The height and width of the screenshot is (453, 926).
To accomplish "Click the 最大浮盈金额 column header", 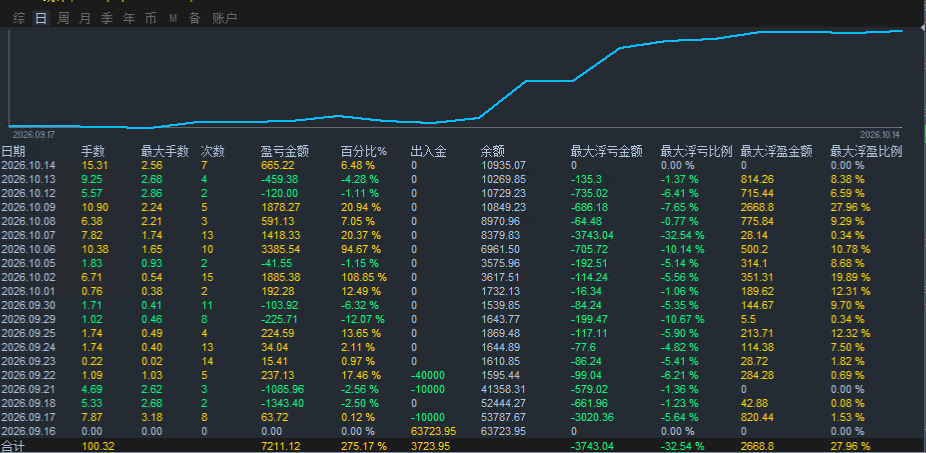I will pyautogui.click(x=777, y=152).
